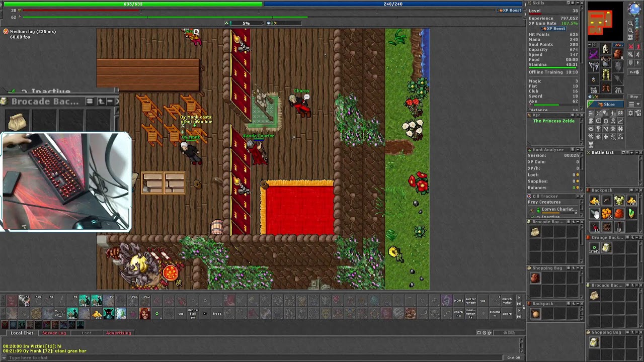Click the floor level slider by minimap

point(637,28)
